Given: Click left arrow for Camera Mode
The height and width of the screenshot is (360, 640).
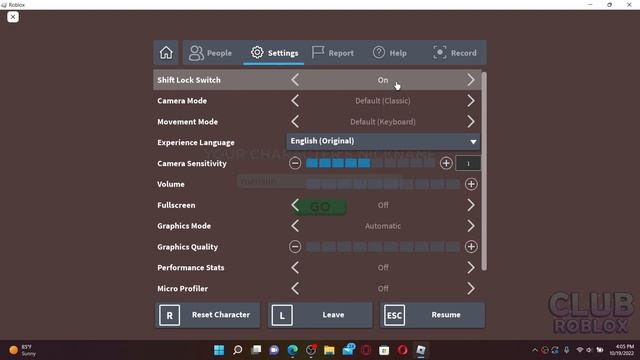Looking at the screenshot, I should [x=295, y=101].
